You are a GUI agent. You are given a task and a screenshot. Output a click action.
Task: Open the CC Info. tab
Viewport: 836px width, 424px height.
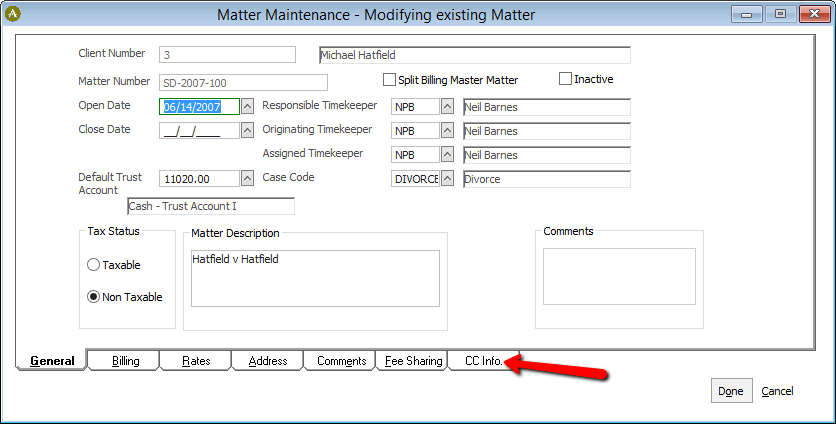tap(484, 361)
